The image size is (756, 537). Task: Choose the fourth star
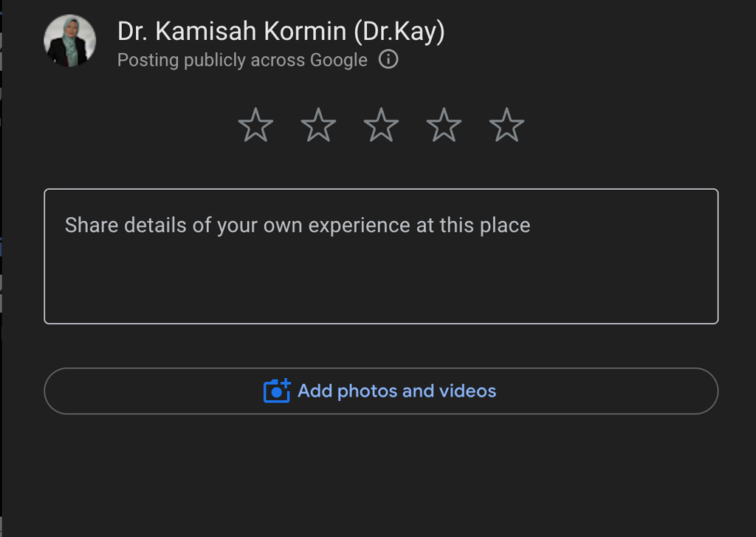444,125
